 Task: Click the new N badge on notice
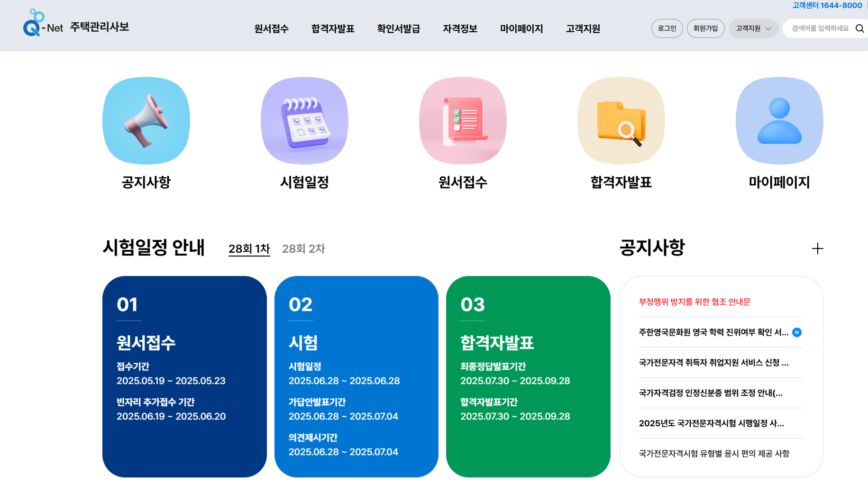[x=797, y=332]
